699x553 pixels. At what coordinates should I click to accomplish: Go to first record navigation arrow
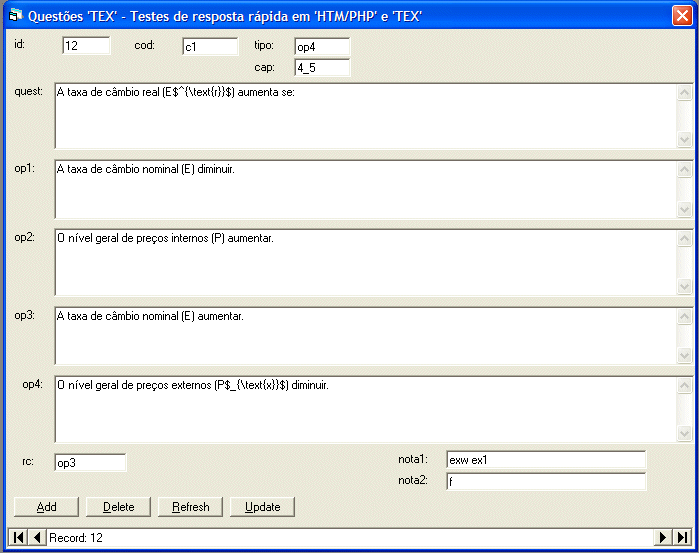point(19,538)
